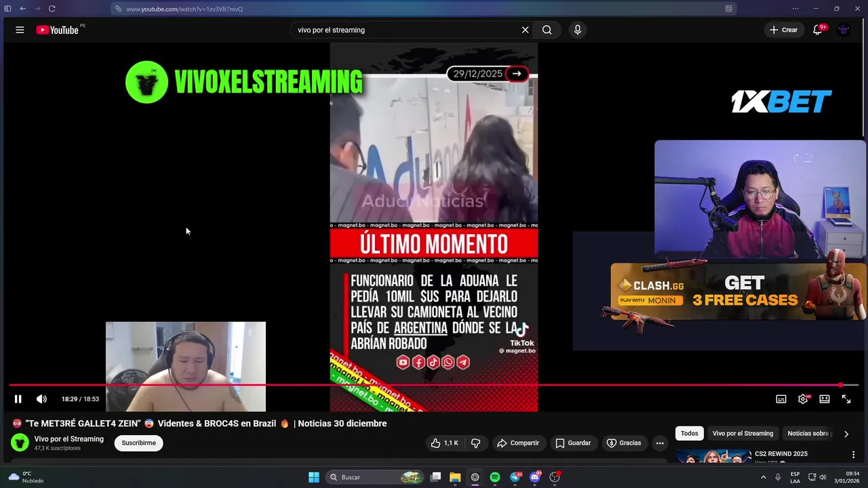
Task: Click 47,3 K suscriptores text
Action: (58, 449)
